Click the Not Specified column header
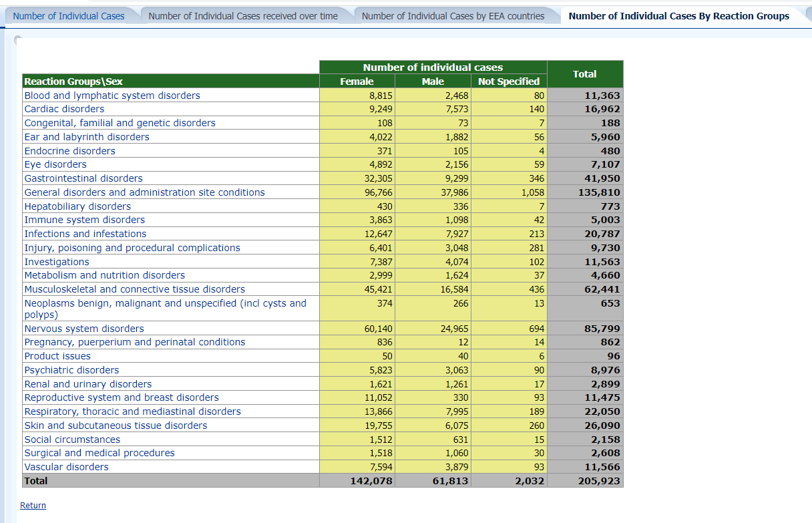Viewport: 812px width, 523px height. coord(508,81)
